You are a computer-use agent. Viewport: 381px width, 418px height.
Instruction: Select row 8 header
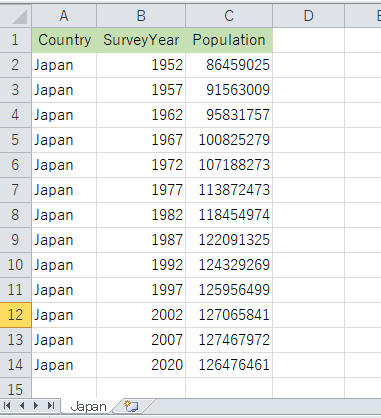coord(16,215)
